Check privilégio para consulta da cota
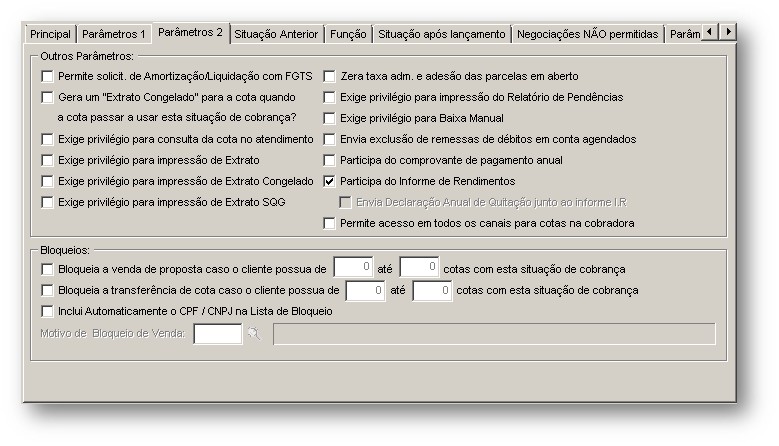779x446 pixels. pos(47,140)
